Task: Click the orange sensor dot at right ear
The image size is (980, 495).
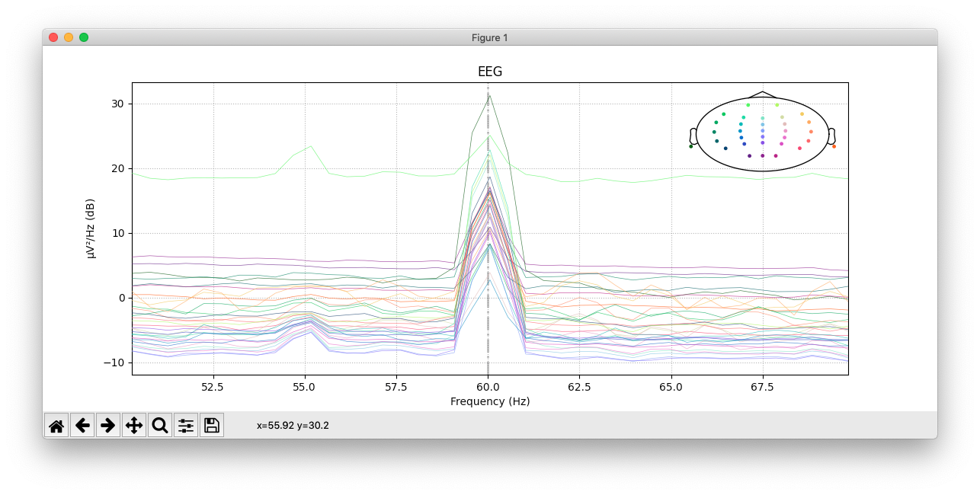Action: click(834, 146)
